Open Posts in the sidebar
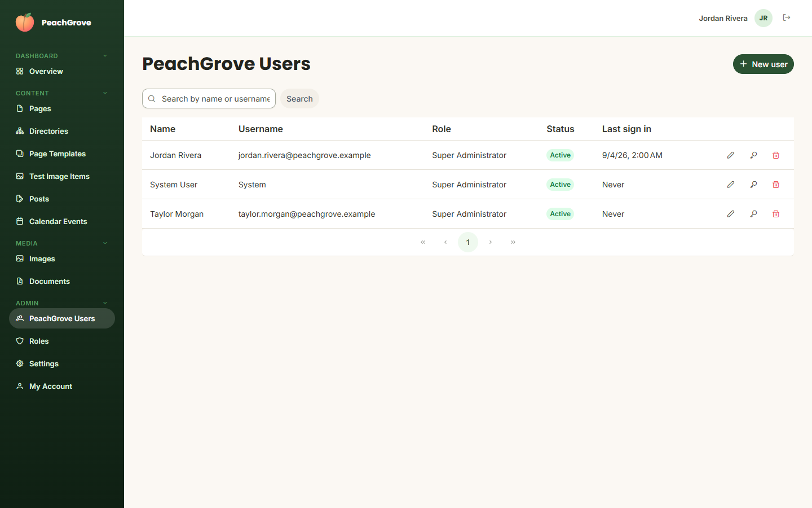Screen dimensions: 812x508 (62, 199)
